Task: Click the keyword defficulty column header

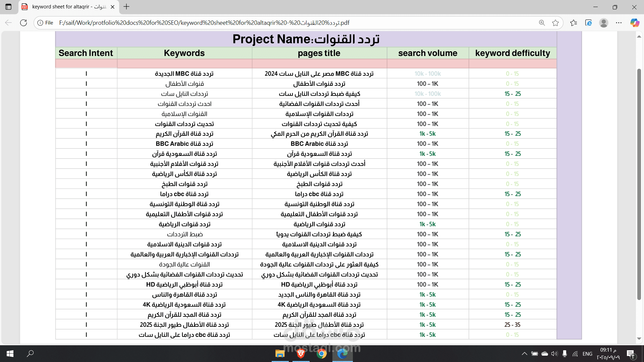Action: [513, 53]
